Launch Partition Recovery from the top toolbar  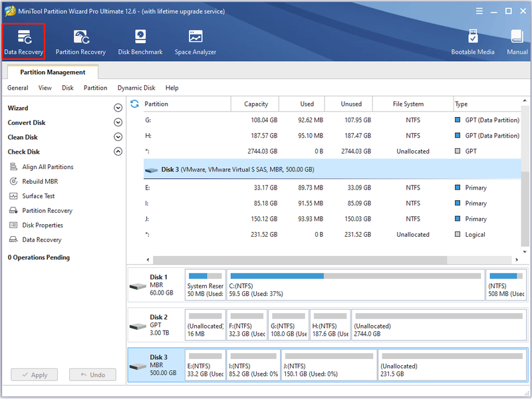(80, 42)
